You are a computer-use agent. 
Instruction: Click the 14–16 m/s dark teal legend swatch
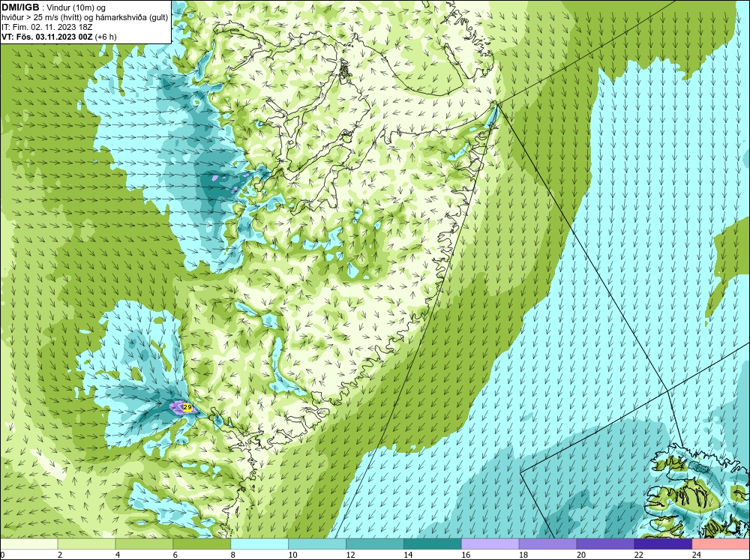click(433, 545)
